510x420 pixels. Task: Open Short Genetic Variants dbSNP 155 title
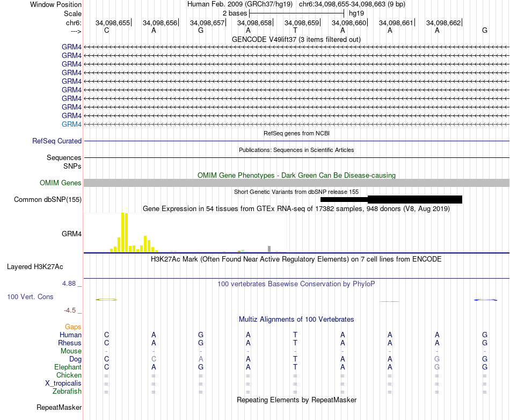[296, 192]
